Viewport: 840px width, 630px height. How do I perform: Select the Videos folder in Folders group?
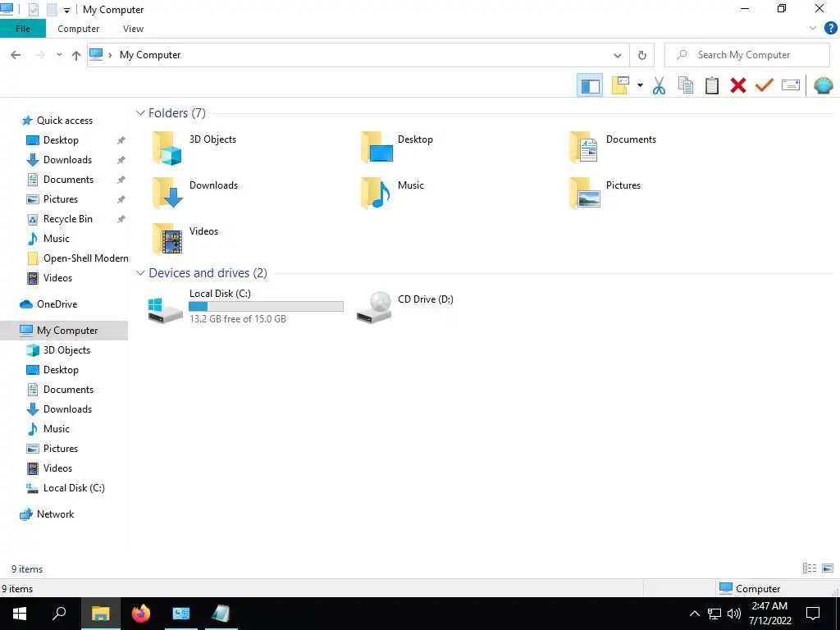(x=185, y=240)
